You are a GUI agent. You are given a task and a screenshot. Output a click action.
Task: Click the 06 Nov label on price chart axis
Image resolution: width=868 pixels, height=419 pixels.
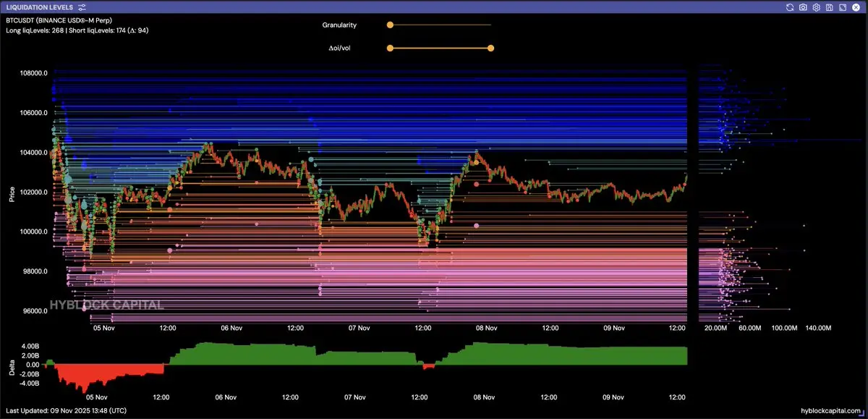(x=231, y=328)
